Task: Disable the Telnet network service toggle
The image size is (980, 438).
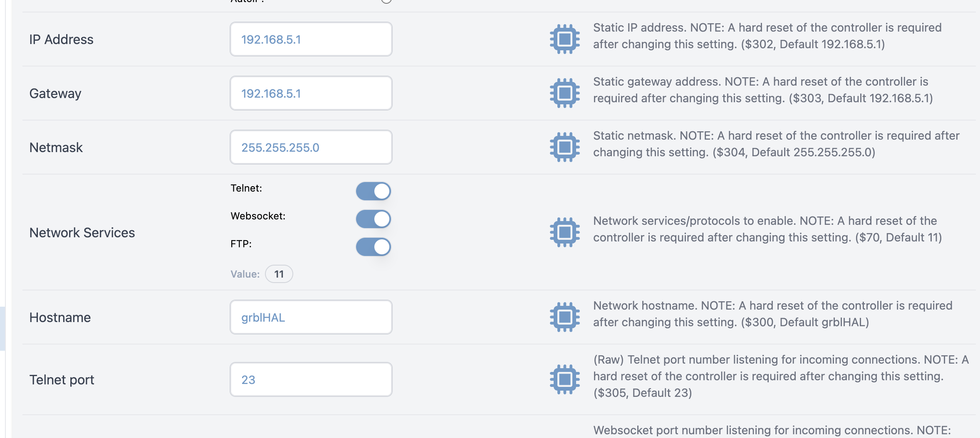Action: [x=373, y=191]
